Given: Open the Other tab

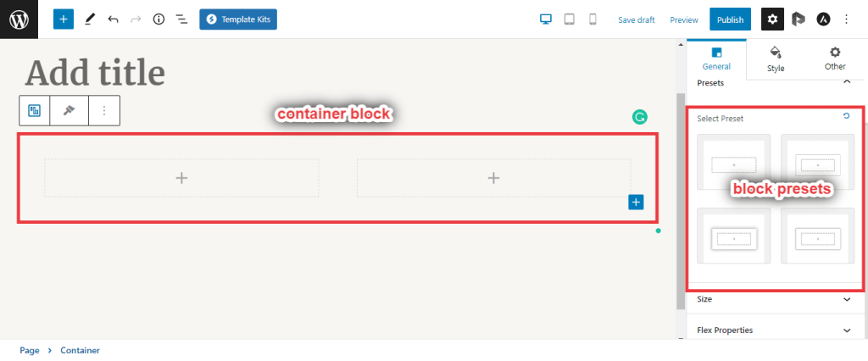Looking at the screenshot, I should coord(835,58).
